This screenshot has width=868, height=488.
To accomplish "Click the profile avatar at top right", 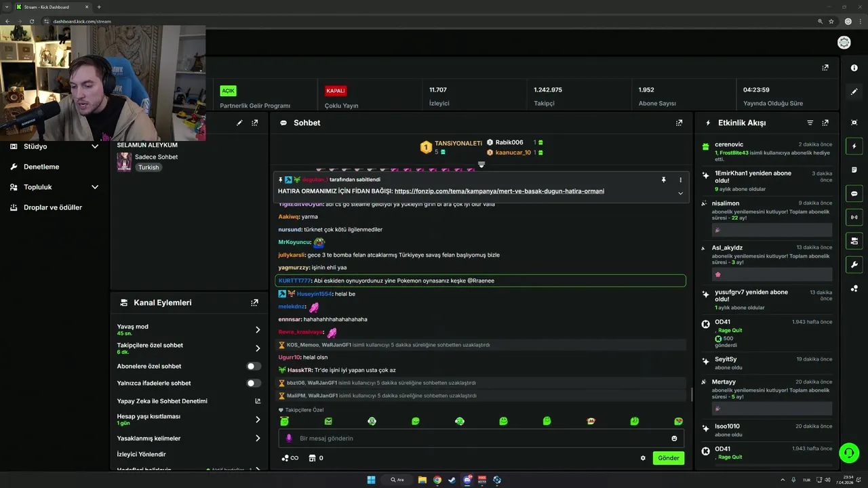I will click(844, 43).
